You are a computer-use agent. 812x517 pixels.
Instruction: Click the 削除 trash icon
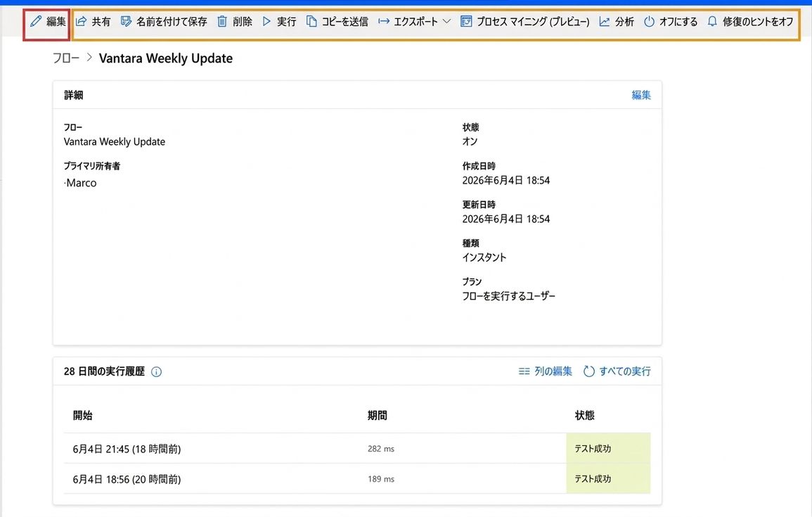coord(222,21)
